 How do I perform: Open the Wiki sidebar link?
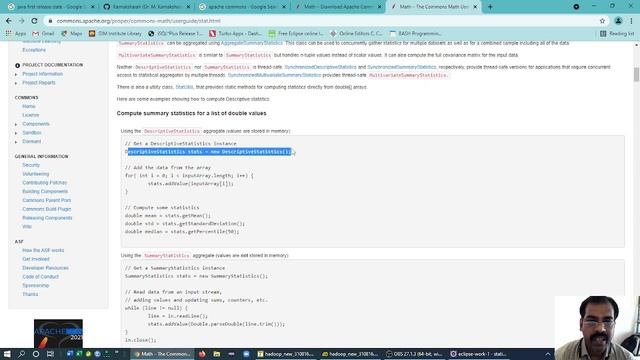[27, 227]
